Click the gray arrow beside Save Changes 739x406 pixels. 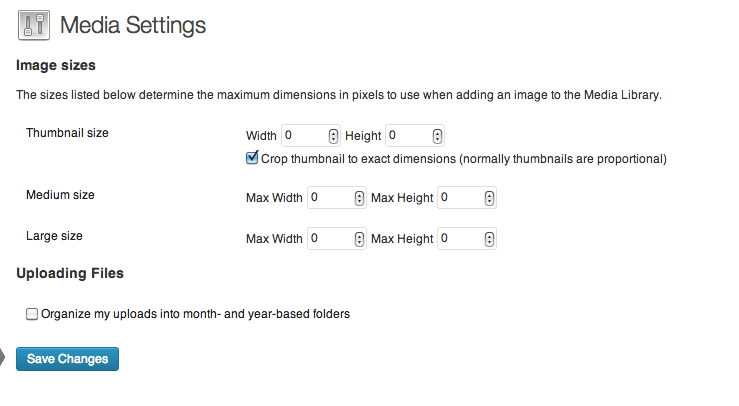pos(6,358)
